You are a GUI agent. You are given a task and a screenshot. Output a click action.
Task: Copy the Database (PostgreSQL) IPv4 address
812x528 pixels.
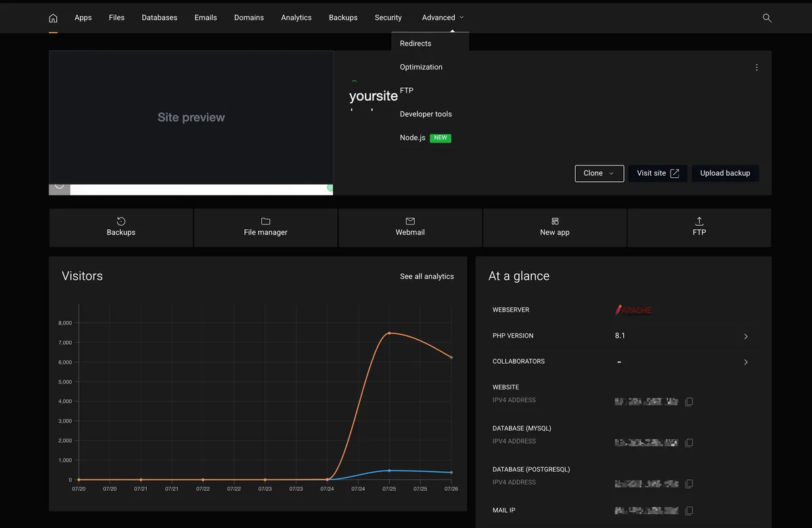pos(689,484)
